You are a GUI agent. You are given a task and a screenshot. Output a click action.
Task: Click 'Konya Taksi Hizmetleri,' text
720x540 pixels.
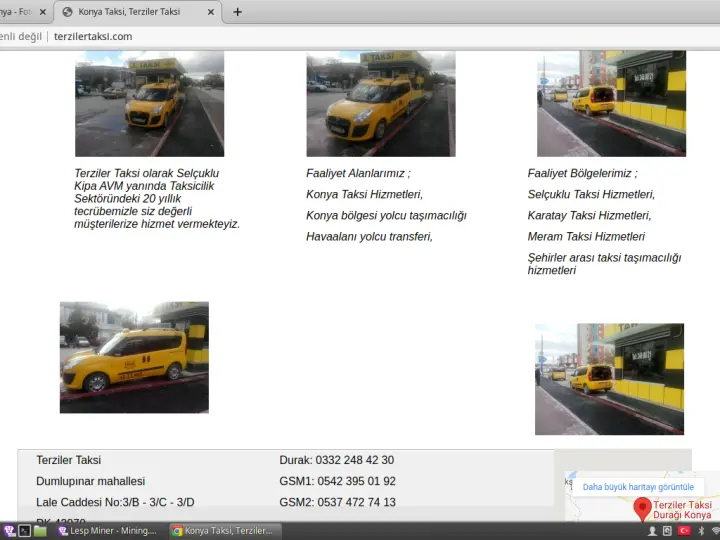[364, 195]
